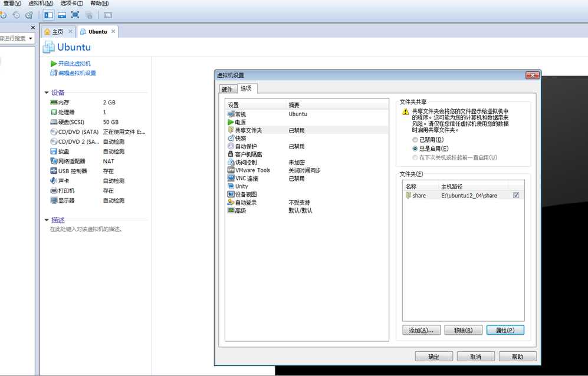
Task: Select the 总是启用(E) radio button
Action: (x=415, y=149)
